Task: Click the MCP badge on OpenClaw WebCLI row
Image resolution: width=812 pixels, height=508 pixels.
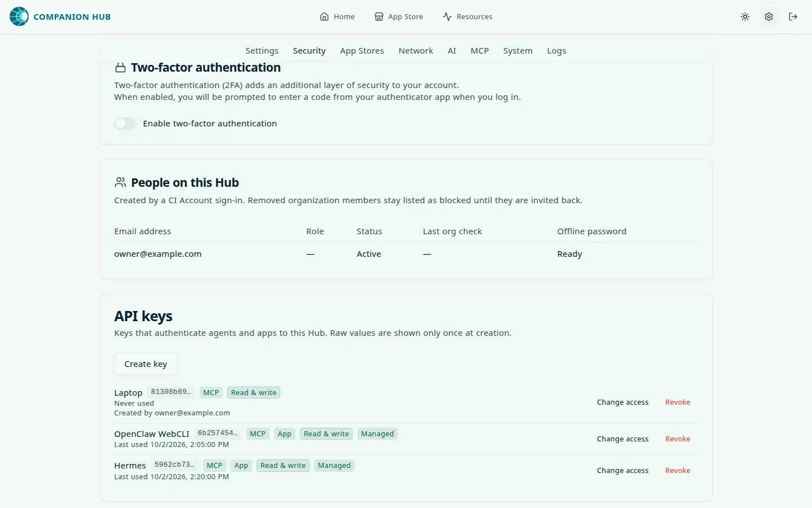Action: tap(258, 434)
